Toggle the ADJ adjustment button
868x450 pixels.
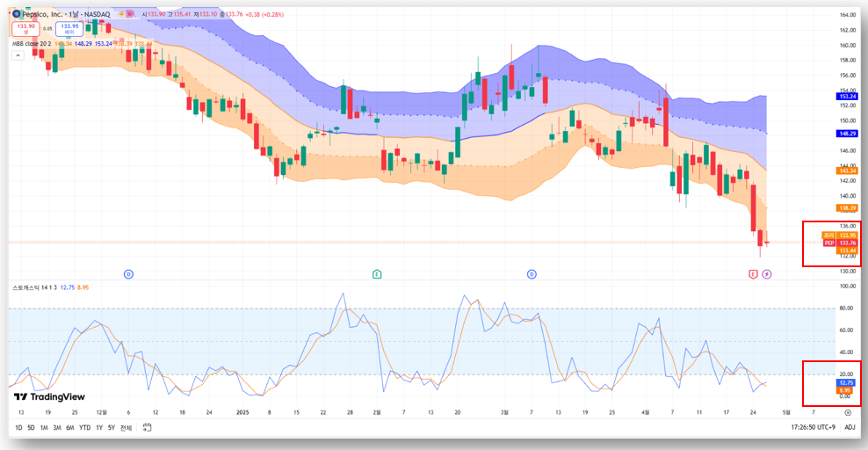pyautogui.click(x=850, y=427)
